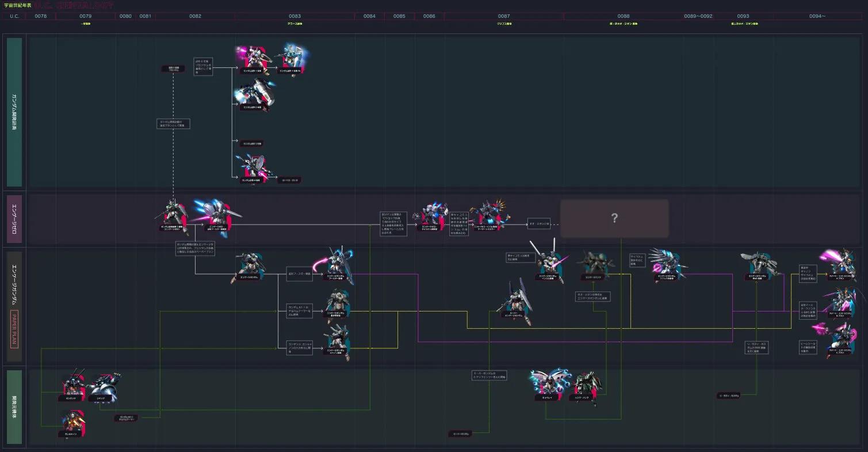Jump to year 0083 in timeline header

pos(295,16)
